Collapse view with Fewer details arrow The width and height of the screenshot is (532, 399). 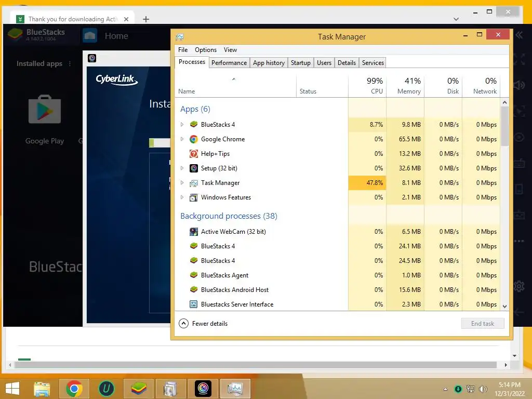click(183, 323)
